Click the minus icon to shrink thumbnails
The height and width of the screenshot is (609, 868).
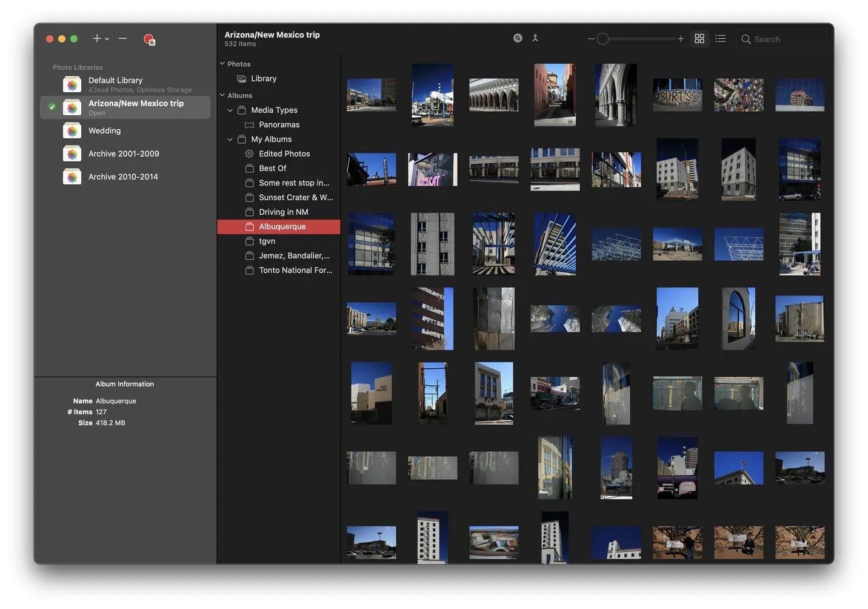click(591, 39)
